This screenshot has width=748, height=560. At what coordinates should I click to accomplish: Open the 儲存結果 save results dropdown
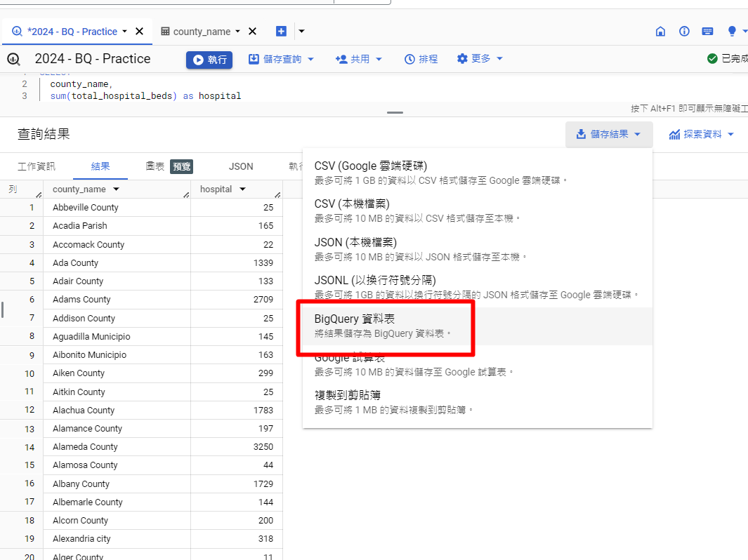coord(609,135)
